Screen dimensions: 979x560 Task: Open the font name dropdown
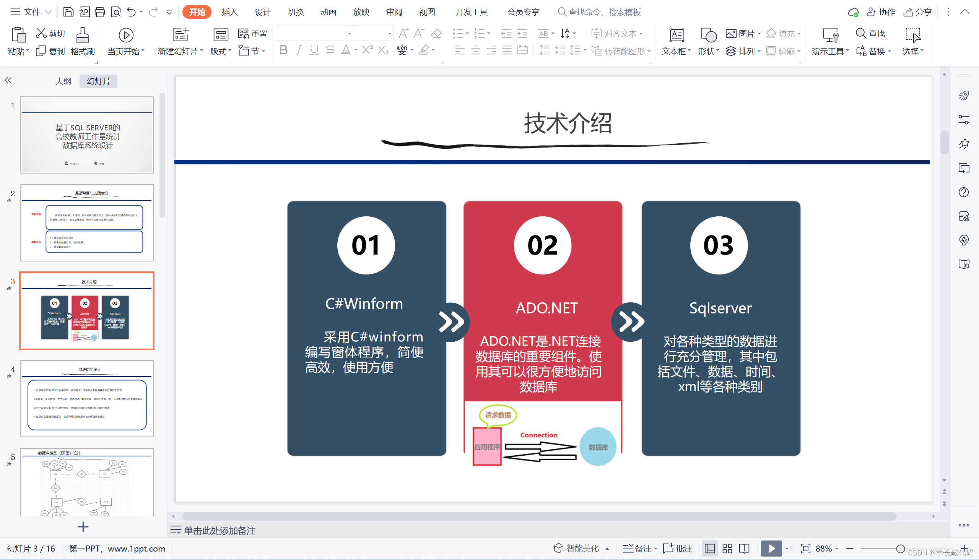349,34
